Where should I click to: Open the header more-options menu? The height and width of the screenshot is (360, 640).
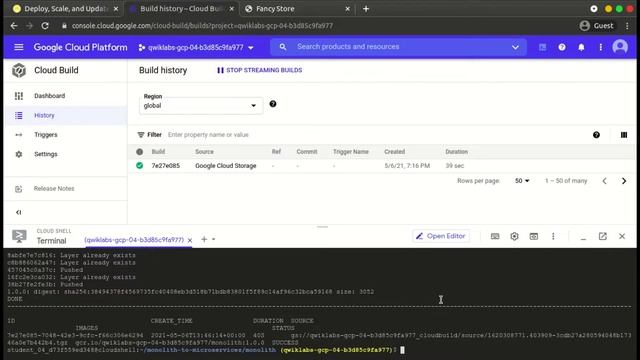pyautogui.click(x=600, y=47)
